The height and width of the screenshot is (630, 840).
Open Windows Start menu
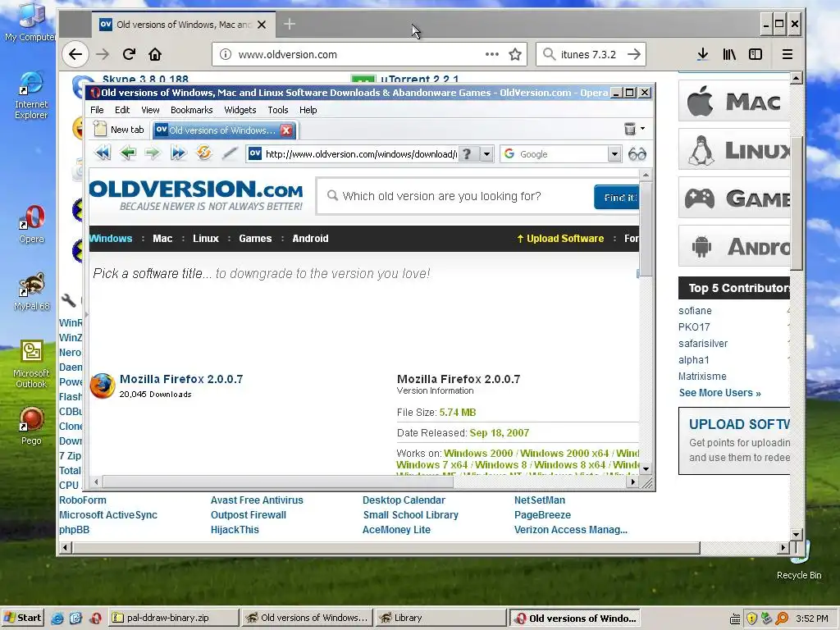22,618
